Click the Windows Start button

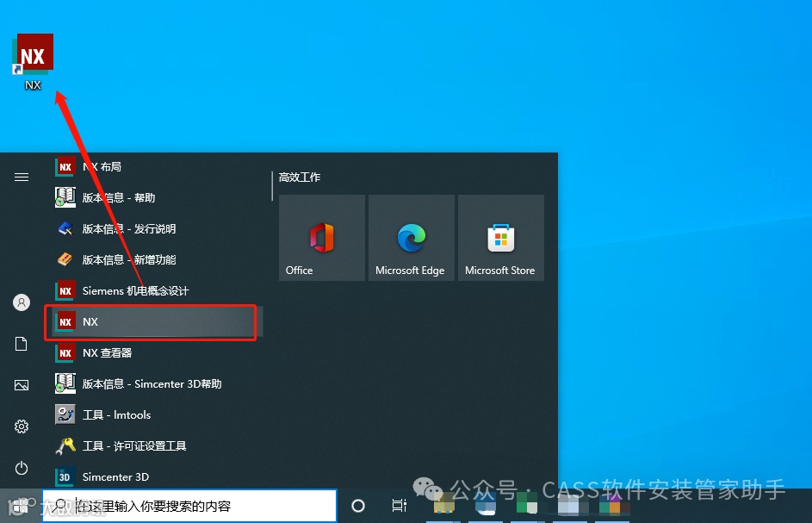tap(21, 506)
